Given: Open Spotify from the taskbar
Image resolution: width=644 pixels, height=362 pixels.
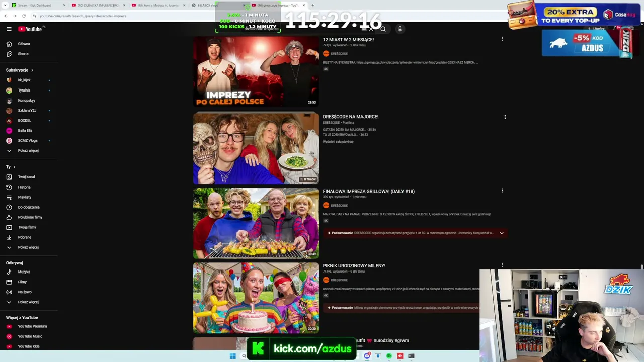Looking at the screenshot, I should 389,356.
